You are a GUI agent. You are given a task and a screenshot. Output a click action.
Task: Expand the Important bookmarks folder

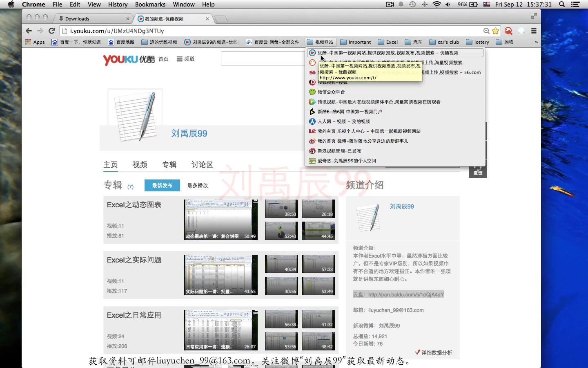[355, 42]
